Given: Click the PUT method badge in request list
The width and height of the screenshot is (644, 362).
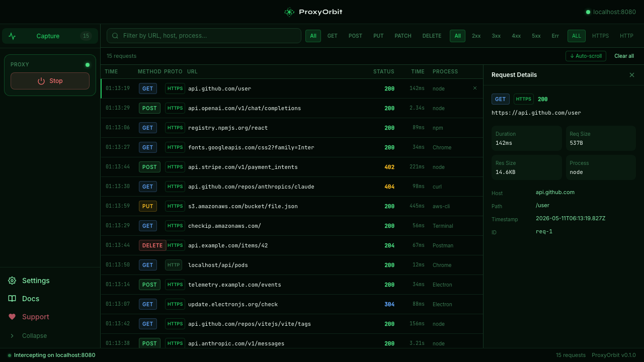Looking at the screenshot, I should coord(148,206).
